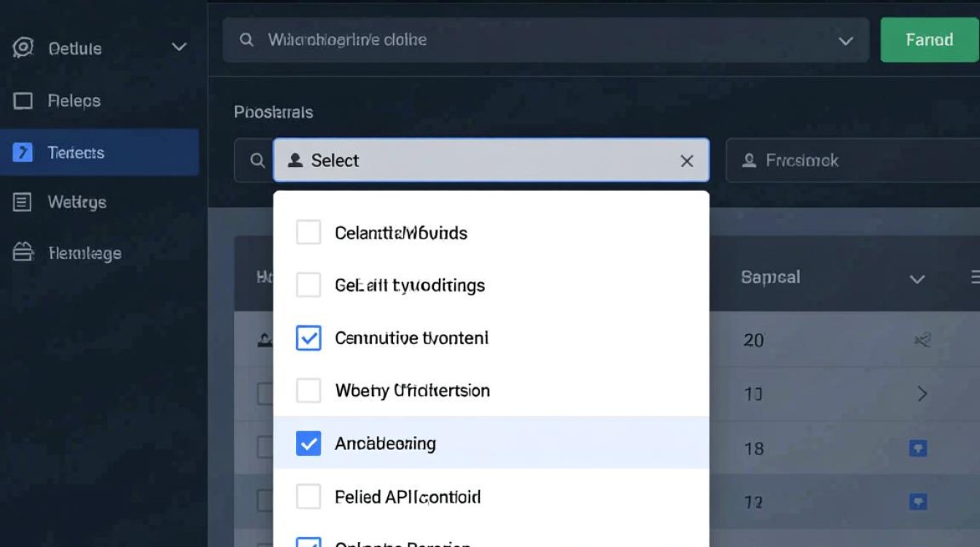Click the right chevron in row 13
980x547 pixels.
[922, 394]
